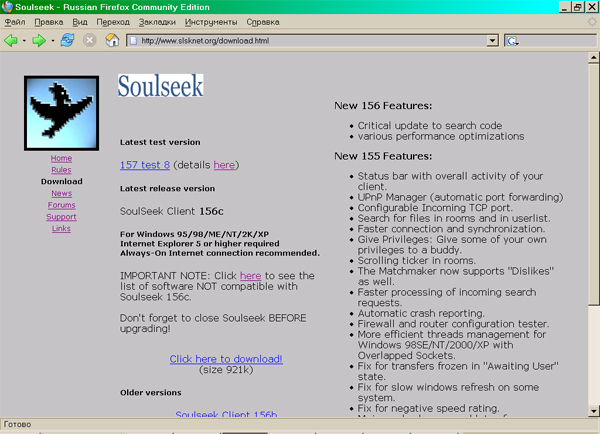This screenshot has width=600, height=434.
Task: Click the page icon in address bar
Action: tap(133, 41)
